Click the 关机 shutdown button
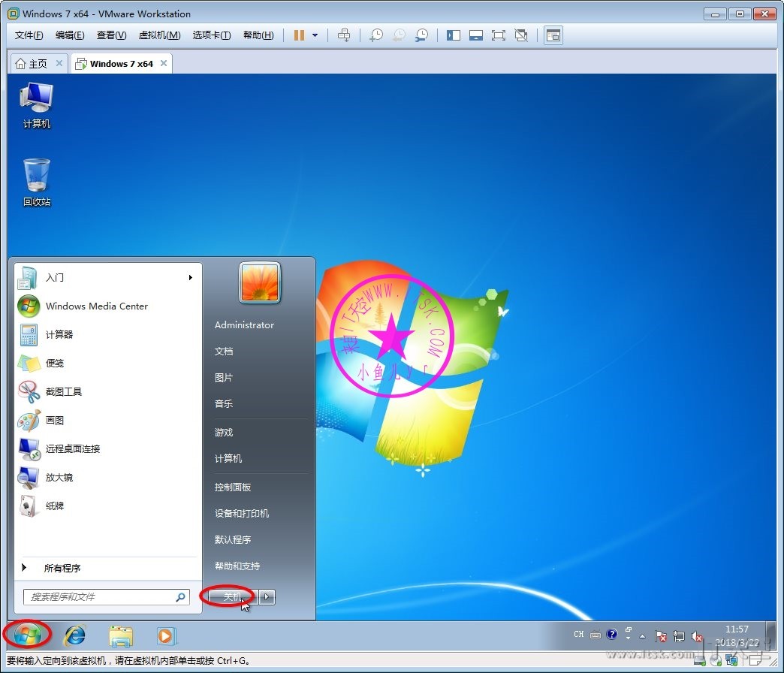Viewport: 784px width, 673px height. click(232, 596)
